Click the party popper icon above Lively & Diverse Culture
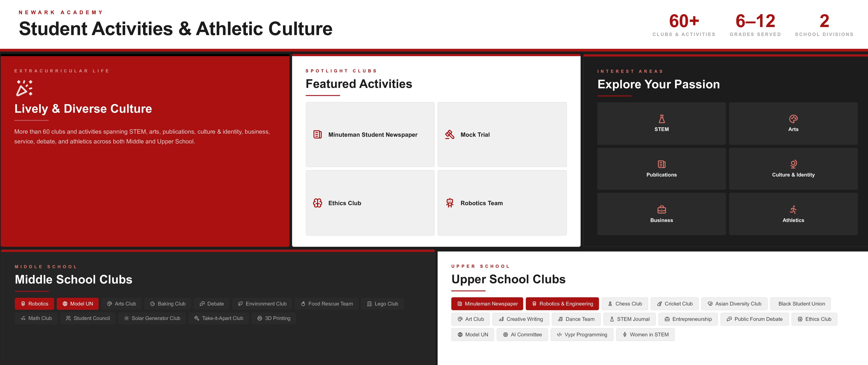868x365 pixels. click(x=24, y=88)
